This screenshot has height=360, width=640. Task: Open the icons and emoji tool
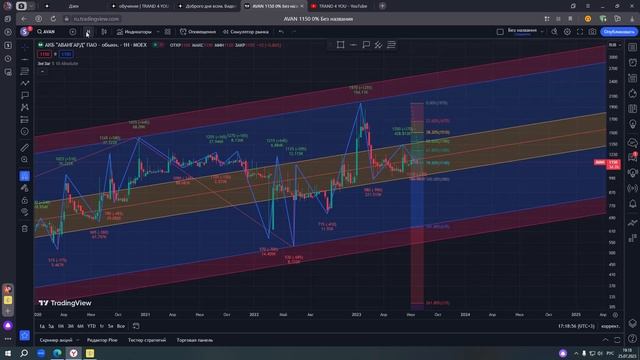pos(25,131)
